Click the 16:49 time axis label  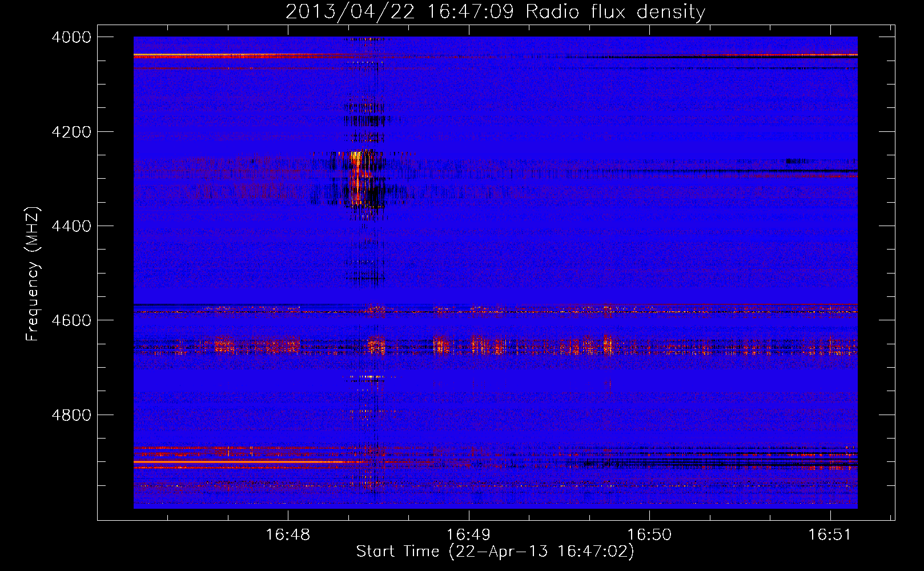pos(469,535)
